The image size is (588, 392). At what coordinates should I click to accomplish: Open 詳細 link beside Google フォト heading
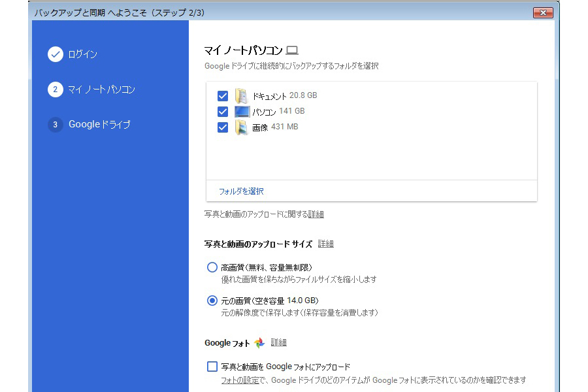[279, 342]
